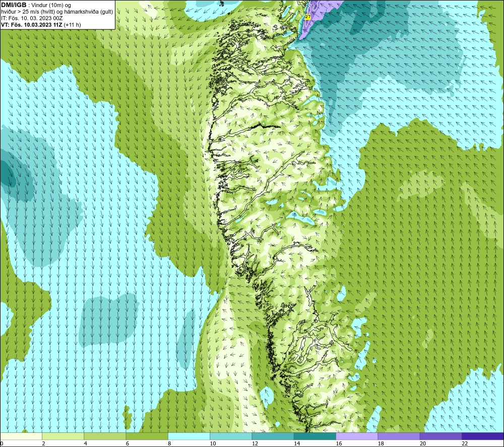Viewport: 504px width, 447px height.
Task: Click the DMI/IGB title text
Action: (14, 5)
